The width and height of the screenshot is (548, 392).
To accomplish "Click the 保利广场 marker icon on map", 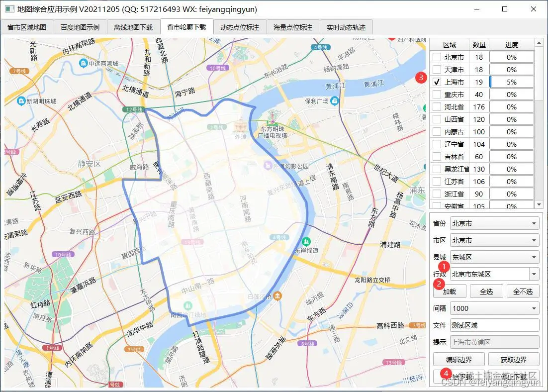I will [335, 101].
